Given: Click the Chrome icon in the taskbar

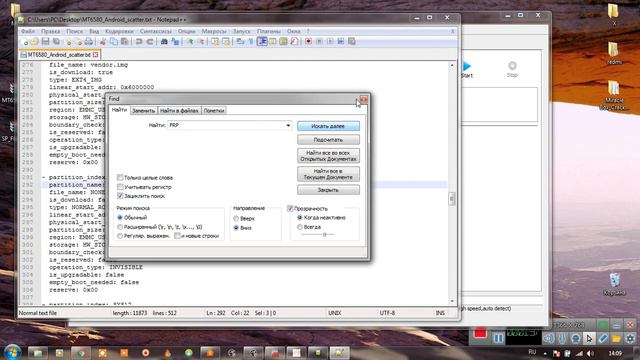Looking at the screenshot, I should coord(81,353).
